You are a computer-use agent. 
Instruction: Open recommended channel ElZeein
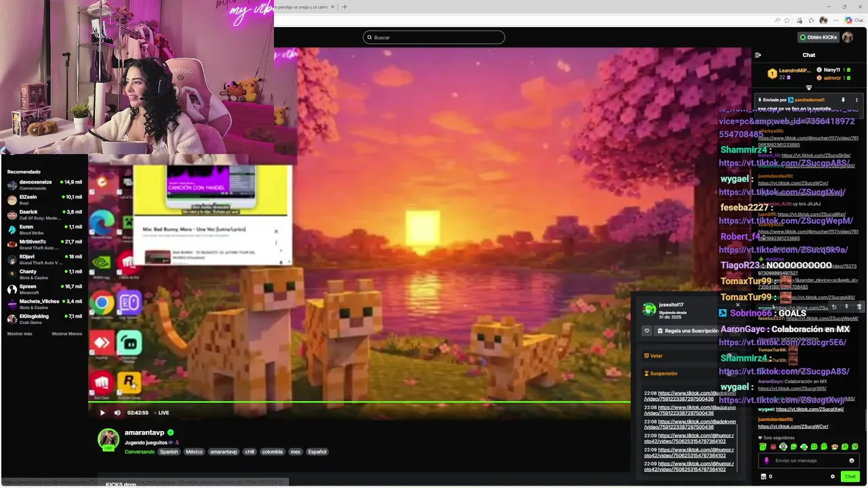pos(44,199)
